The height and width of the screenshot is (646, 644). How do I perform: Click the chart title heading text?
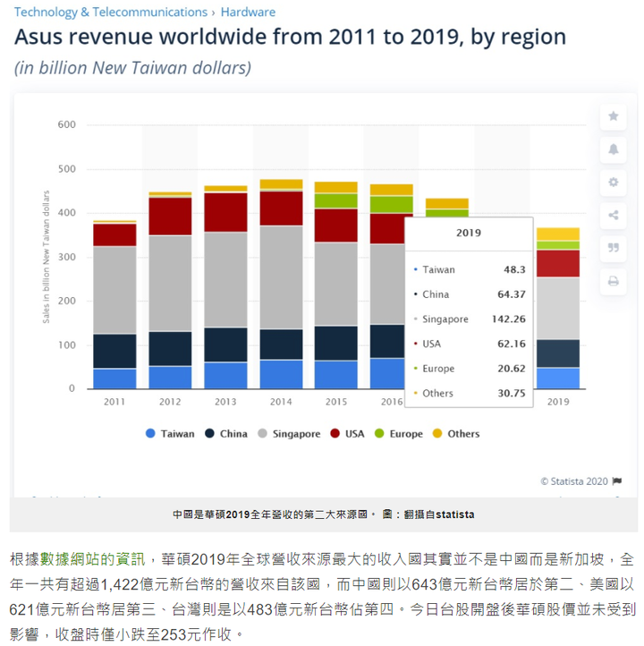pyautogui.click(x=291, y=37)
